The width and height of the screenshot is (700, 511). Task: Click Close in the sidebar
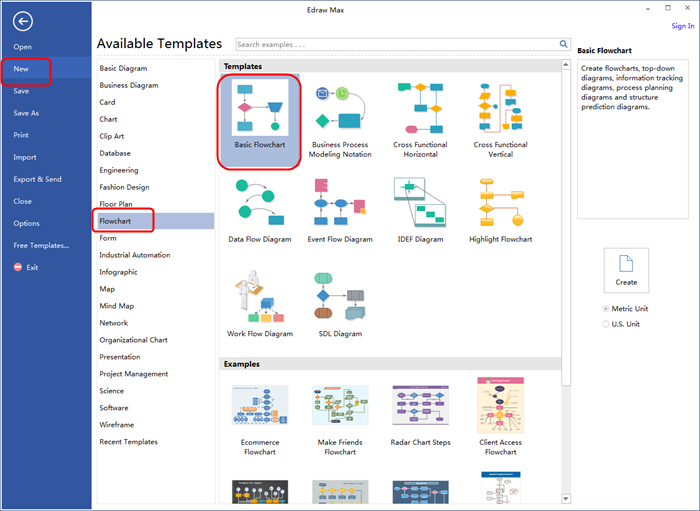point(22,201)
